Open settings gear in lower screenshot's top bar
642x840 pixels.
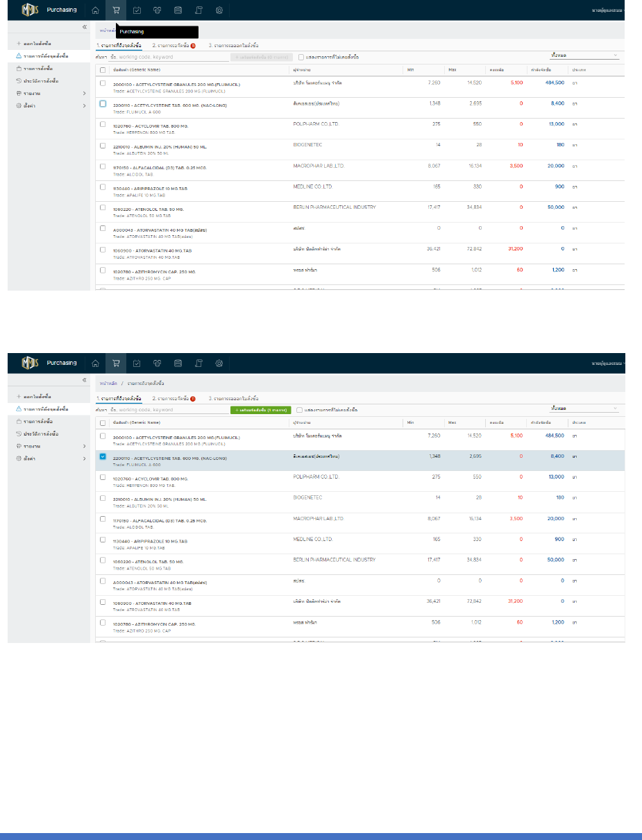tap(219, 363)
